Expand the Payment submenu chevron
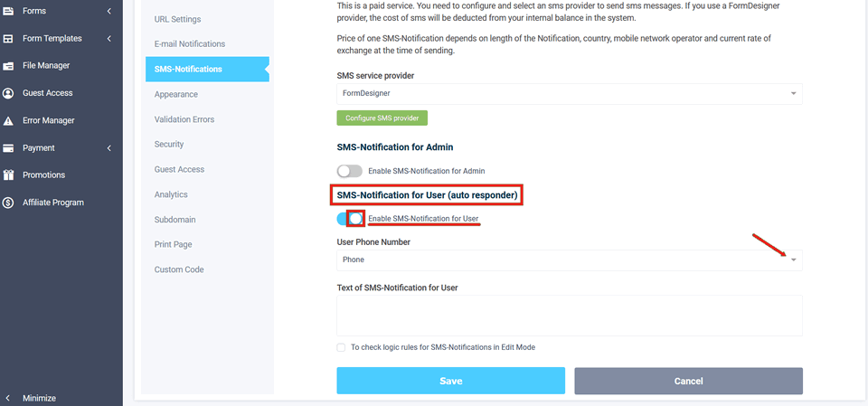This screenshot has width=868, height=406. point(108,148)
